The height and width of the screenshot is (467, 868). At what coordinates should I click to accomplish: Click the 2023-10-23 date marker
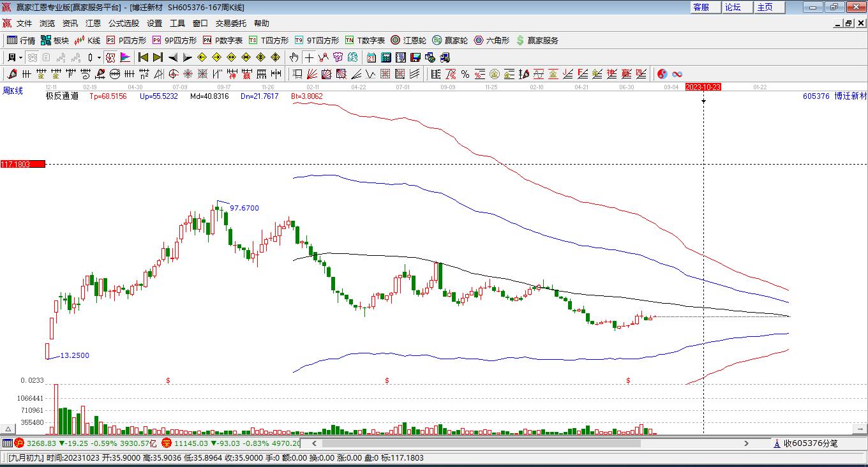703,87
